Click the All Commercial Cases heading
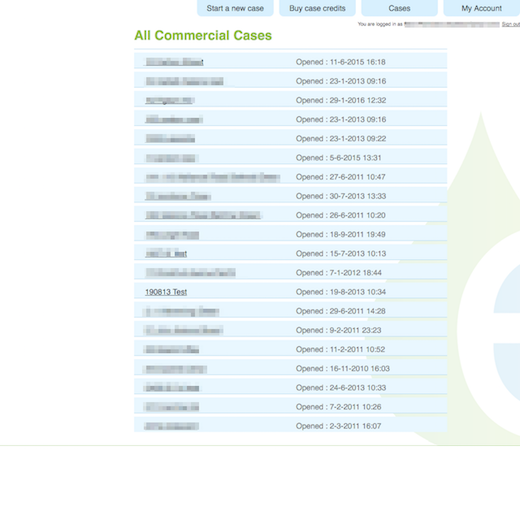The height and width of the screenshot is (528, 520). point(203,35)
